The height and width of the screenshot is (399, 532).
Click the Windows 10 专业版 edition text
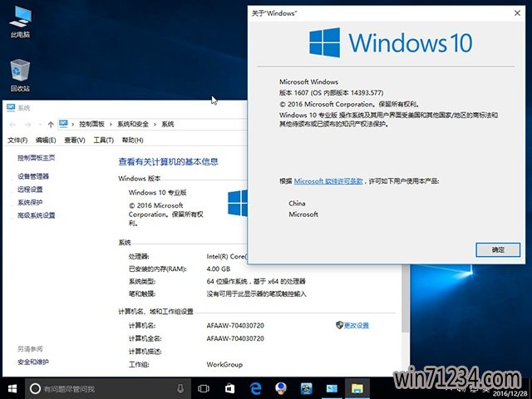pyautogui.click(x=158, y=192)
